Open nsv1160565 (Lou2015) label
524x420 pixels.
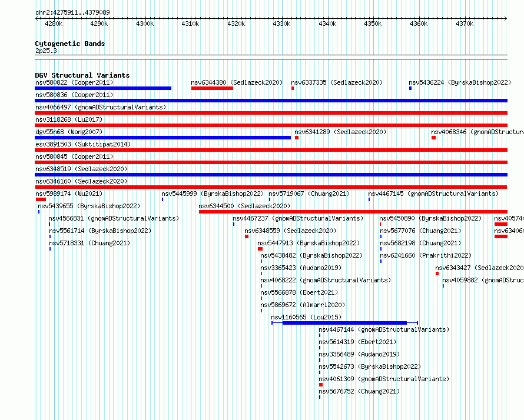pyautogui.click(x=306, y=317)
